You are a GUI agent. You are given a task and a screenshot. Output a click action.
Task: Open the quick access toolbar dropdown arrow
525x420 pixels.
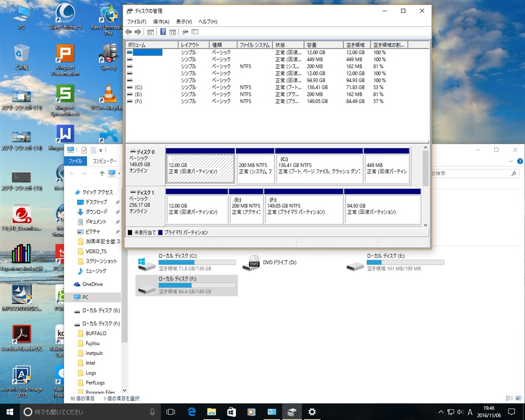pos(101,150)
